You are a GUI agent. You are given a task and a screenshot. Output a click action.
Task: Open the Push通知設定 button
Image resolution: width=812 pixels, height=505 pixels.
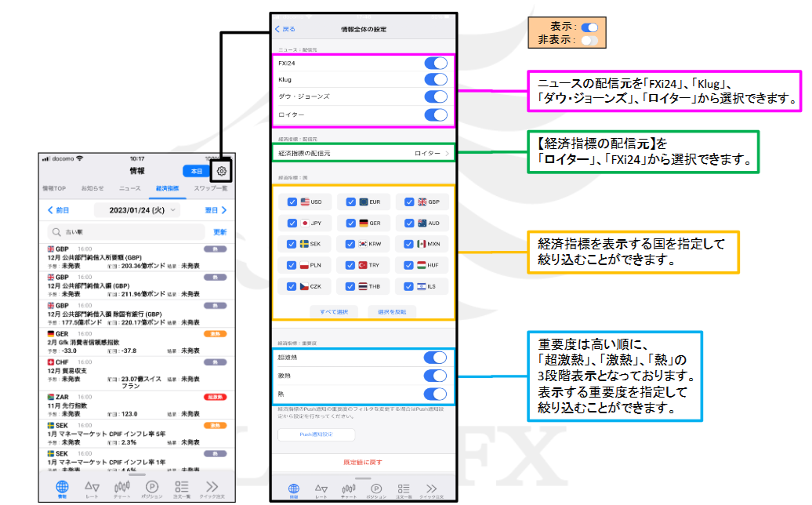pyautogui.click(x=317, y=434)
